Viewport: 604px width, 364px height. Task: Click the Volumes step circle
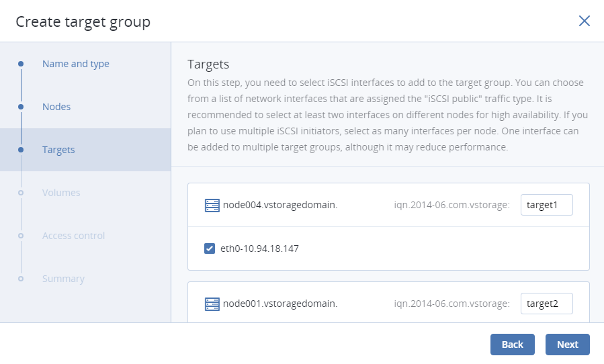tap(21, 193)
